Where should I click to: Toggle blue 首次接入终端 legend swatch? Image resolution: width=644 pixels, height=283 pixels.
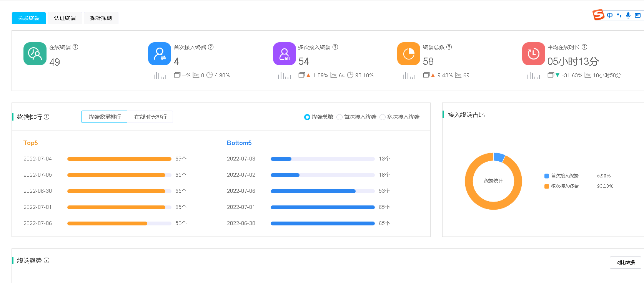pyautogui.click(x=546, y=176)
